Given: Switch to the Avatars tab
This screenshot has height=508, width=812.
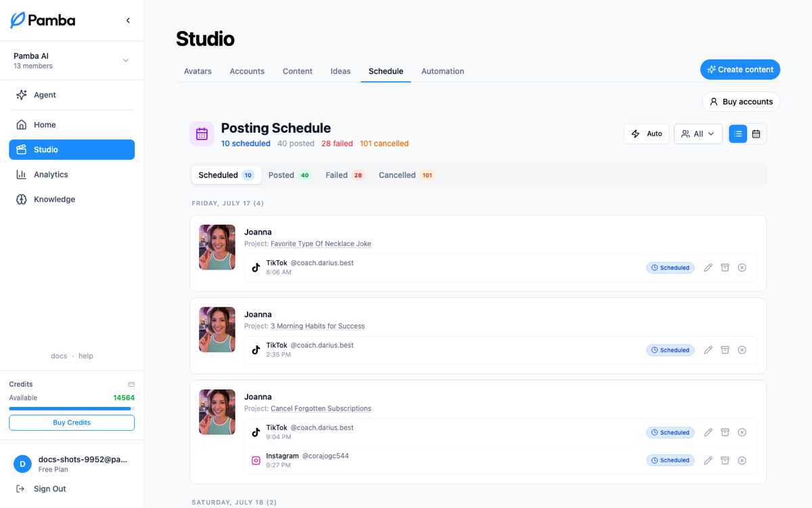Looking at the screenshot, I should pyautogui.click(x=198, y=71).
